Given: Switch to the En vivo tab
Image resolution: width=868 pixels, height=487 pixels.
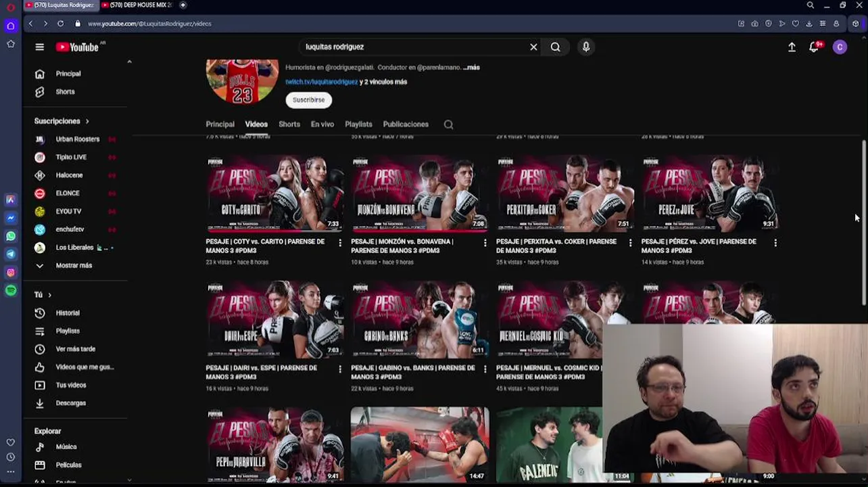Looking at the screenshot, I should [322, 124].
